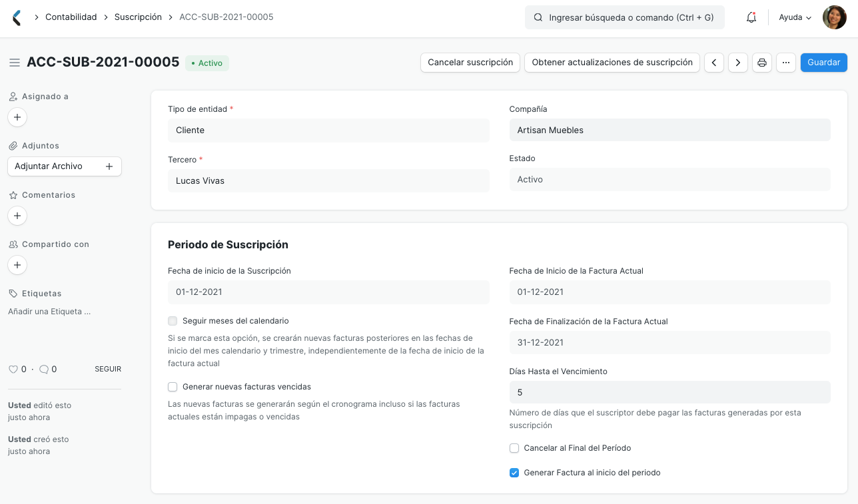Save with the Guardar button
The image size is (858, 504).
coord(824,63)
